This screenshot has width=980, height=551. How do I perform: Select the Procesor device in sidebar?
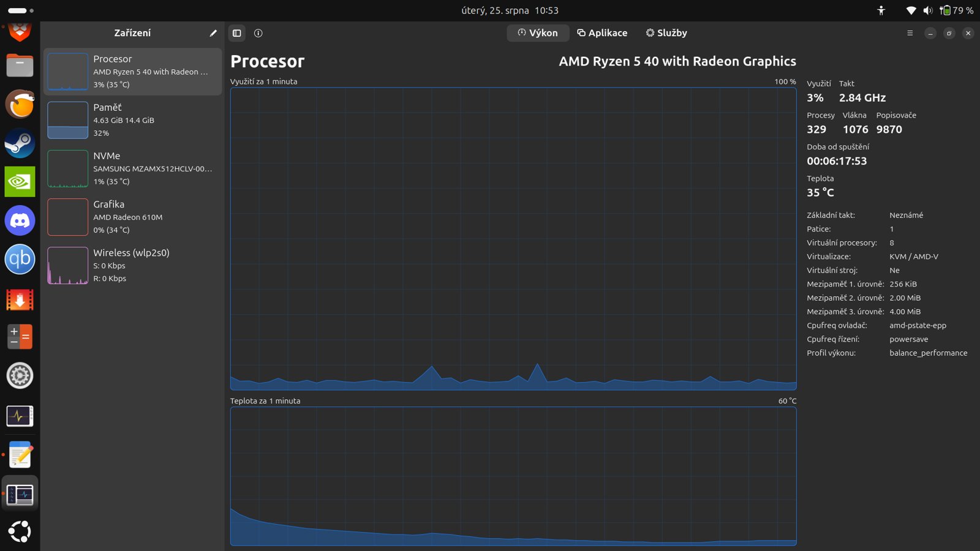[133, 72]
